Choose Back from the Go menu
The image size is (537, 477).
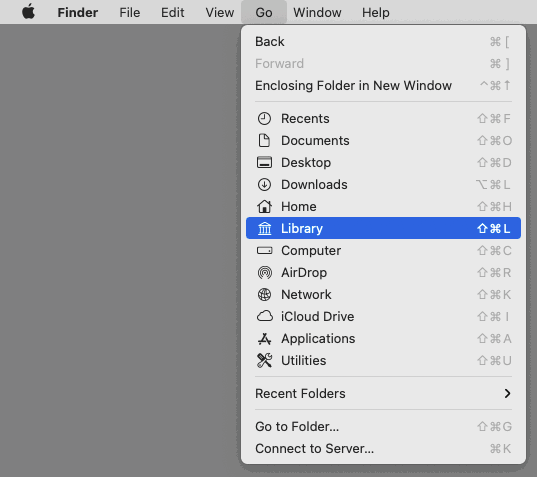point(383,42)
